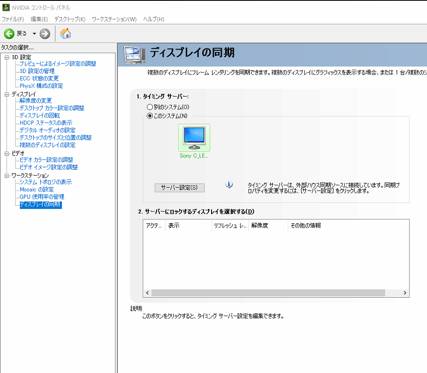Open HDCP ステータスの表示 in the tree

46,123
